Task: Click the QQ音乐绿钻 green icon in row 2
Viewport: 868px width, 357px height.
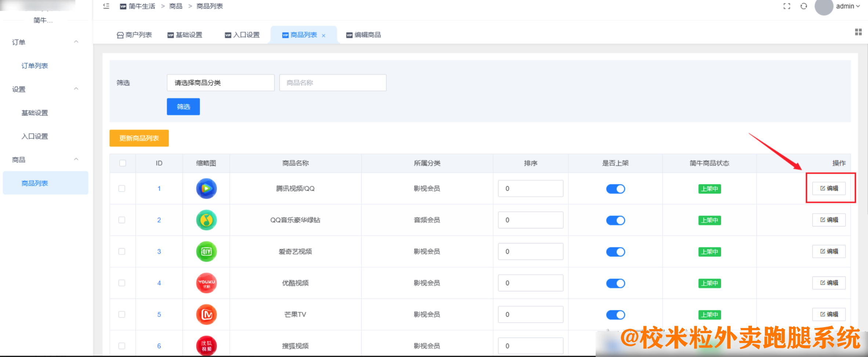Action: tap(206, 220)
